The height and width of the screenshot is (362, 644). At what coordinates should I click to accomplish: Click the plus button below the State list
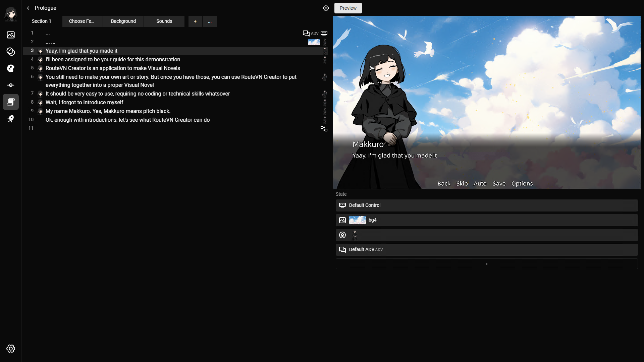[x=487, y=264]
